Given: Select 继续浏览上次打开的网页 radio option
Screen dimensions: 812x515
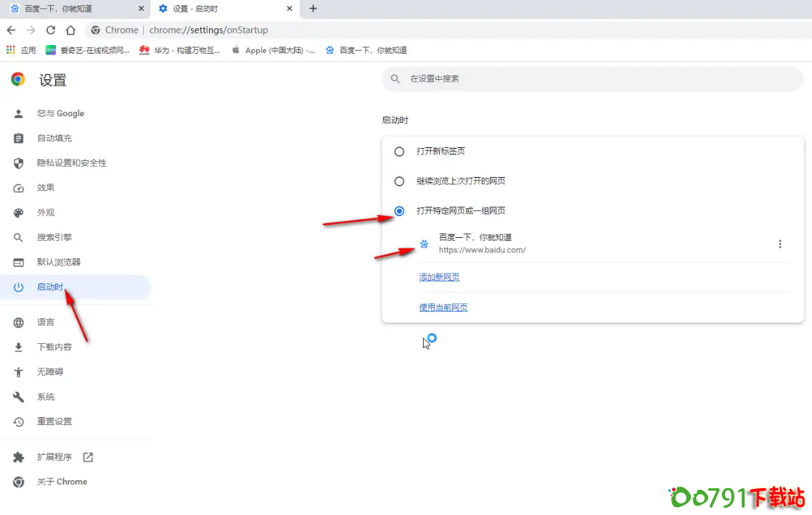Looking at the screenshot, I should (399, 181).
